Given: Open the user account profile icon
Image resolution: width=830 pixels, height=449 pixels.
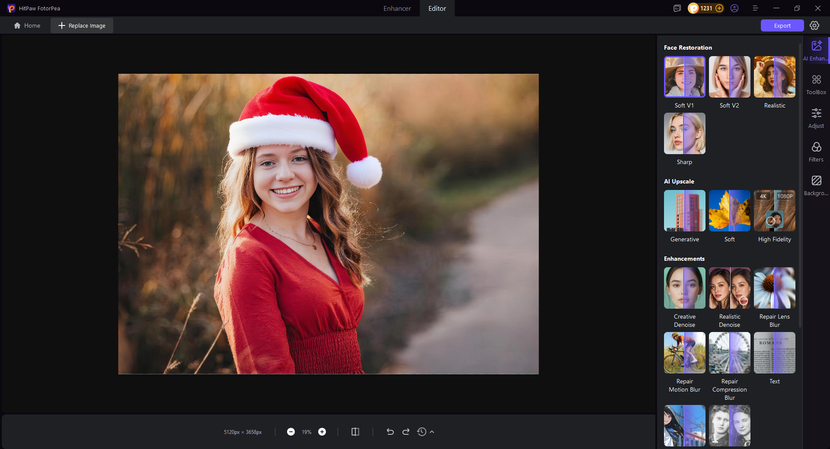Looking at the screenshot, I should [x=734, y=8].
